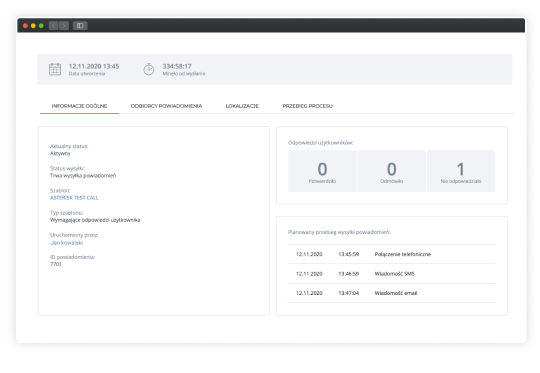Screen dimensions: 540x373
Task: Click the time 13:45:59 in schedule
Action: [349, 254]
